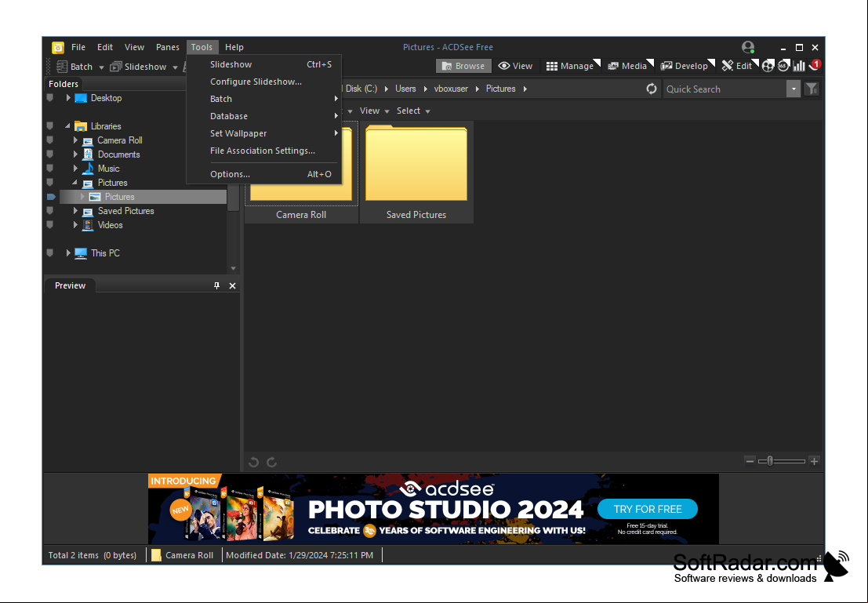The image size is (868, 603).
Task: Toggle Easy-Select marker beside Desktop
Action: [x=50, y=98]
